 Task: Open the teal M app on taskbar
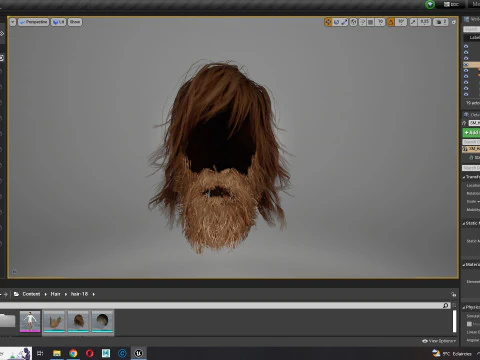pyautogui.click(x=106, y=353)
